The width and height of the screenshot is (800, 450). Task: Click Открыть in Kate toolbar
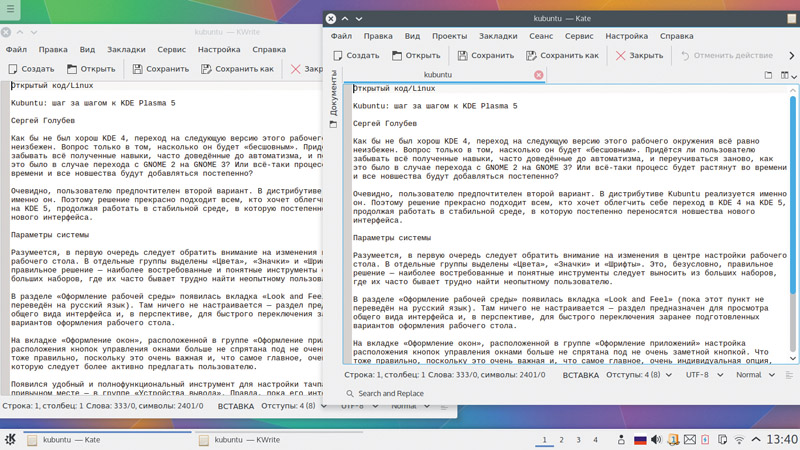coord(416,55)
